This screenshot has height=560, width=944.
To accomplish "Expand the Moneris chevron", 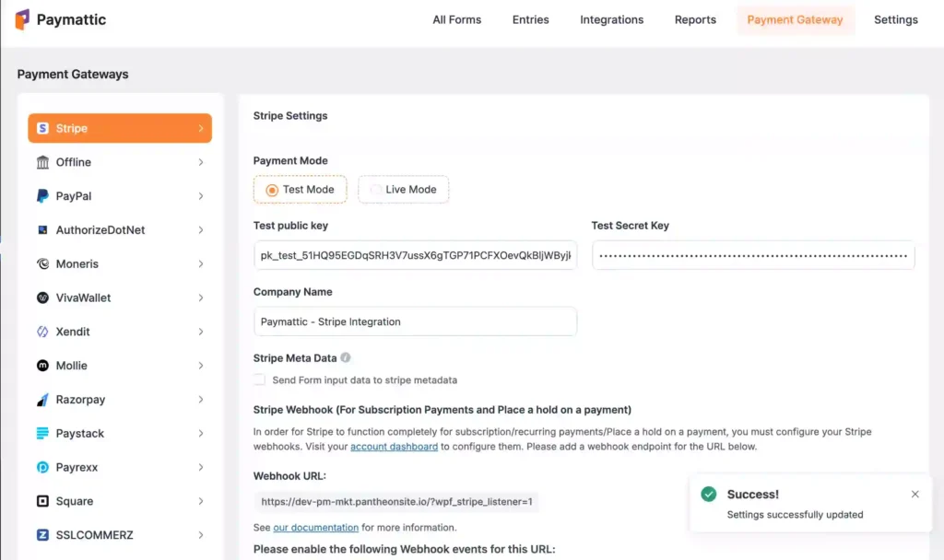I will tap(200, 263).
